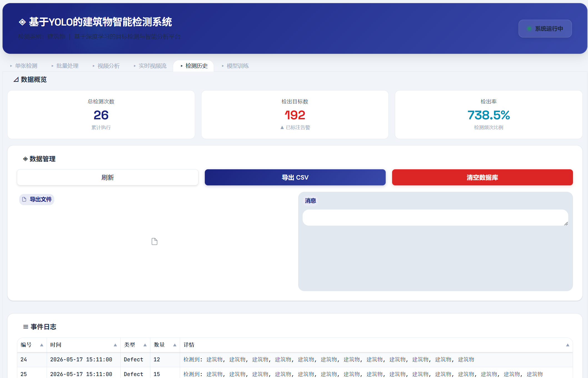The image size is (588, 378).
Task: Click the total detections value 26
Action: (x=101, y=115)
